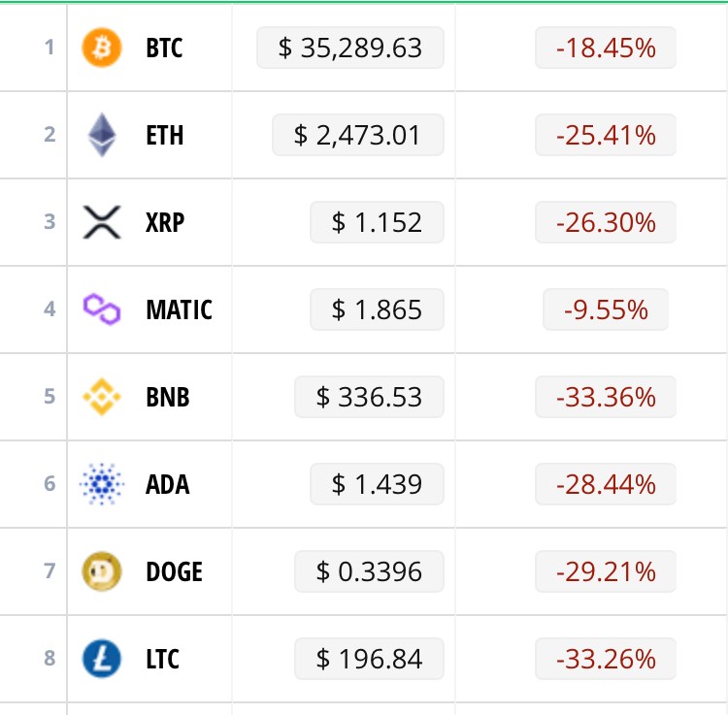Click the -33.26% LTC change badge
This screenshot has height=715, width=728.
pos(606,659)
